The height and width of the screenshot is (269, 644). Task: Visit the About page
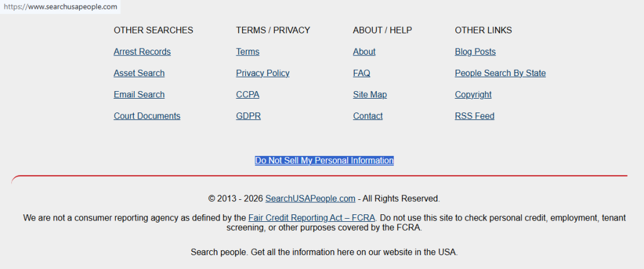[364, 52]
